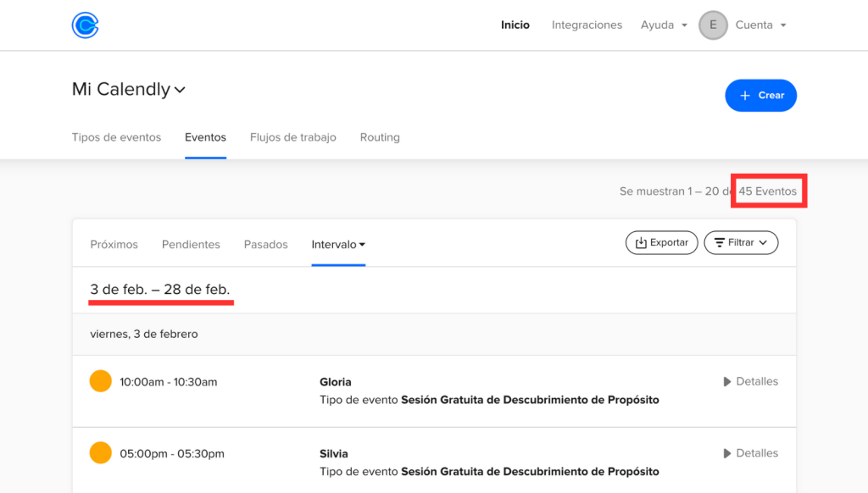
Task: Open the Cuenta account menu
Action: click(x=760, y=25)
